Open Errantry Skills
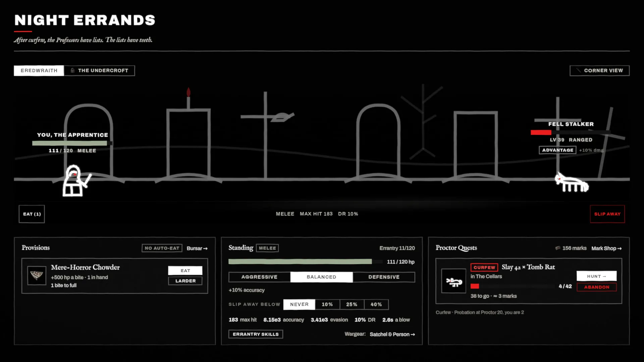This screenshot has height=362, width=644. [x=256, y=334]
